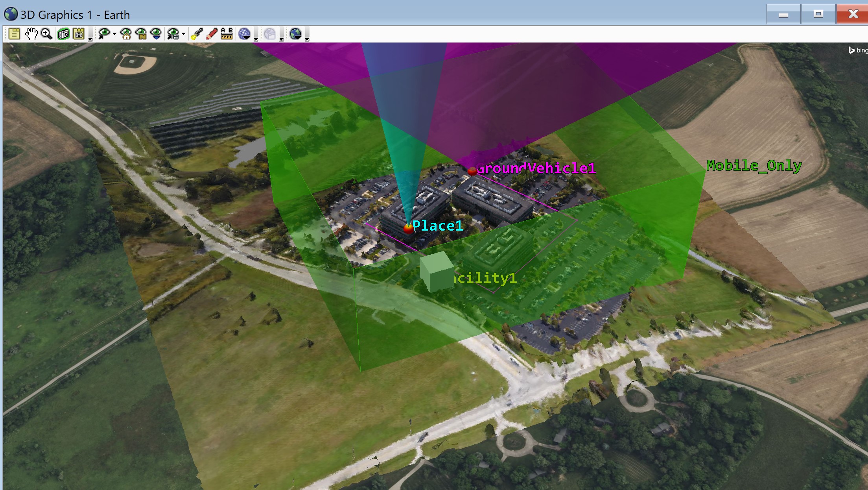
Task: Click the Orient North eye icon
Action: [141, 34]
